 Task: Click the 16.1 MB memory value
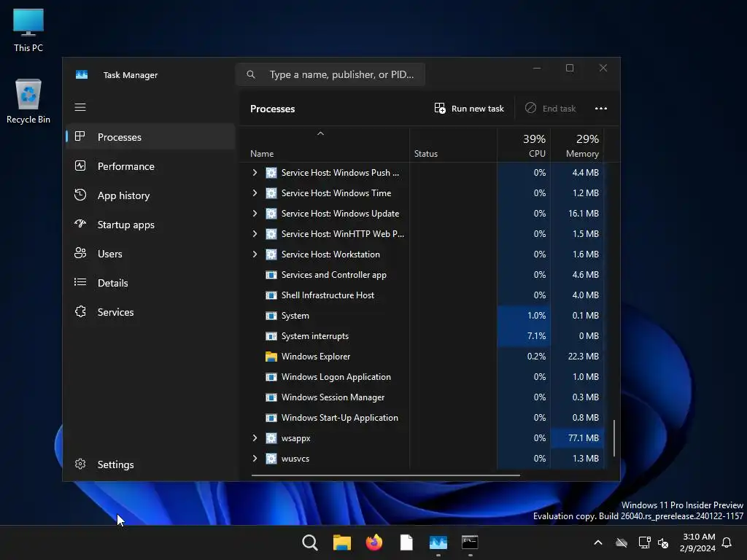point(583,214)
